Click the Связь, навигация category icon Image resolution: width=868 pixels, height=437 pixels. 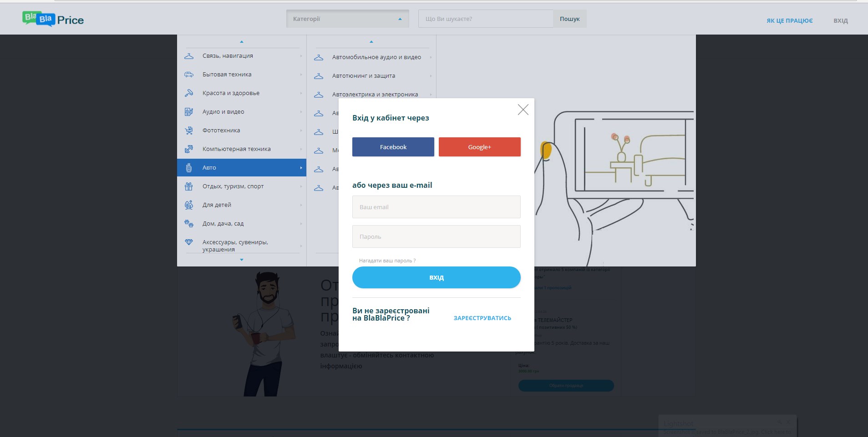point(189,56)
